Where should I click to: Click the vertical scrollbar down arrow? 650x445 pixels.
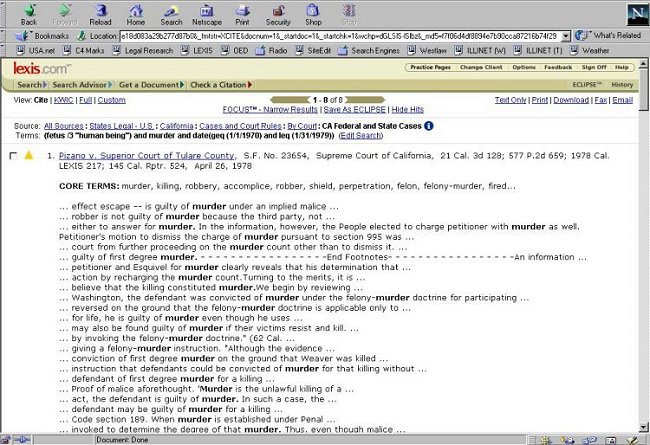coord(643,429)
